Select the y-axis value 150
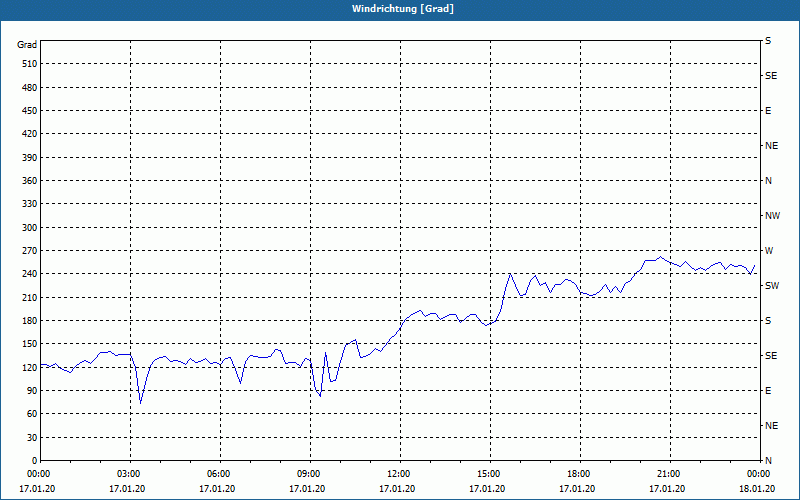Screen dimensions: 800x500 [30, 344]
